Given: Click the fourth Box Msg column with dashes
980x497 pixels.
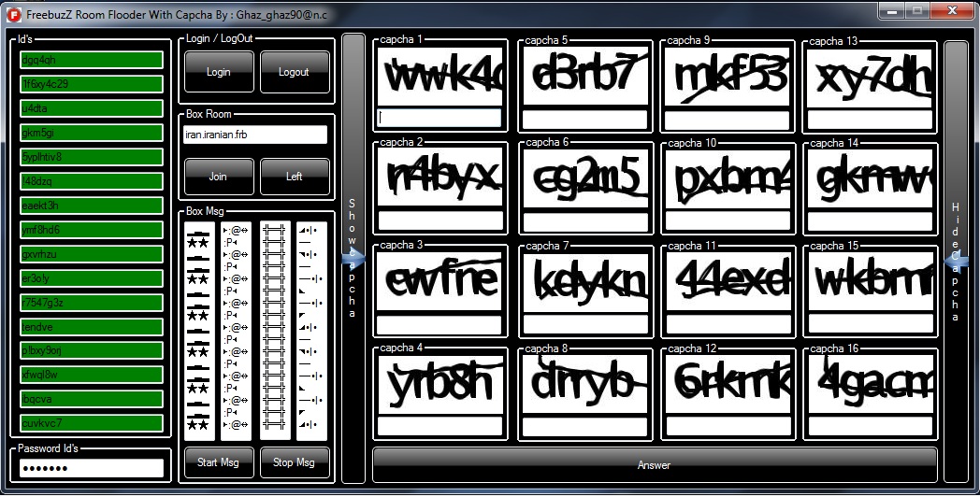Looking at the screenshot, I should 312,331.
